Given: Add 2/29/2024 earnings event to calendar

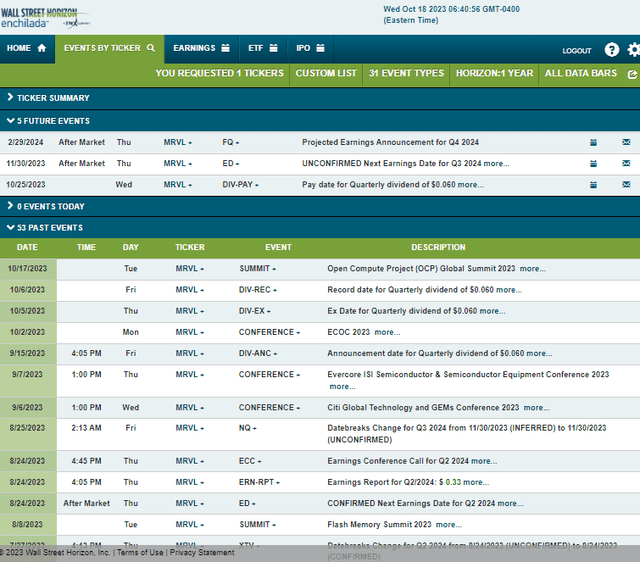Looking at the screenshot, I should (x=593, y=142).
